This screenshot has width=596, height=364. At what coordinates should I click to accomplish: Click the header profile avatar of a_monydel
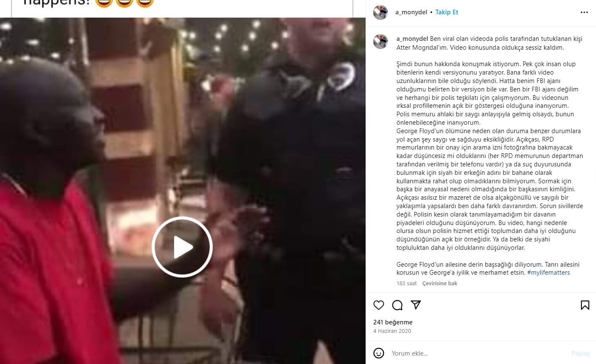point(380,13)
